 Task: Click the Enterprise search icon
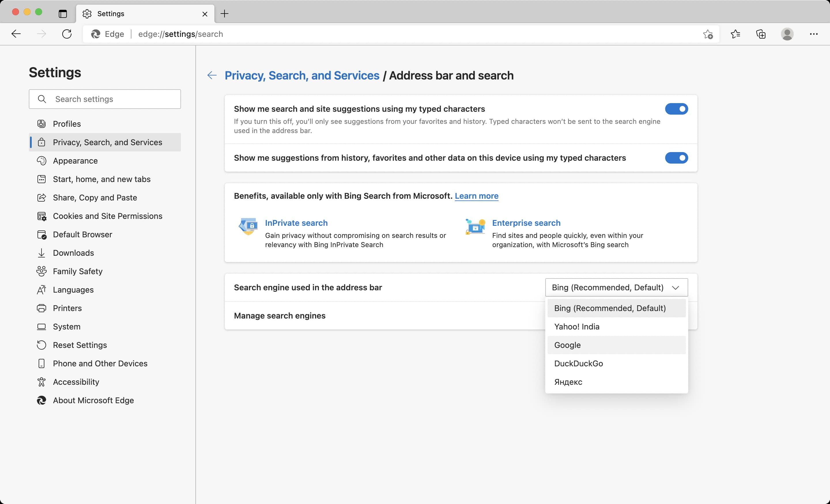pos(475,226)
